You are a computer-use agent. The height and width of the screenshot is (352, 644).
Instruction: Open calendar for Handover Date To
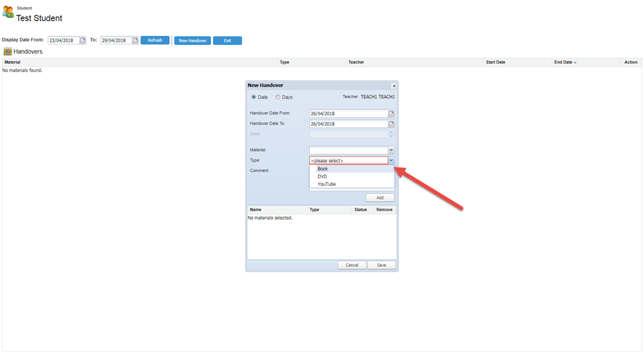click(391, 124)
